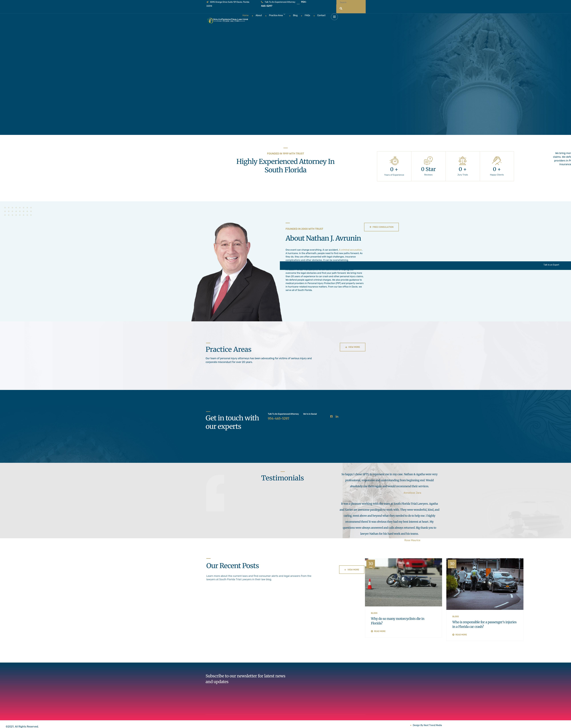Call 954-465-5297 in Get in touch section

pyautogui.click(x=278, y=419)
